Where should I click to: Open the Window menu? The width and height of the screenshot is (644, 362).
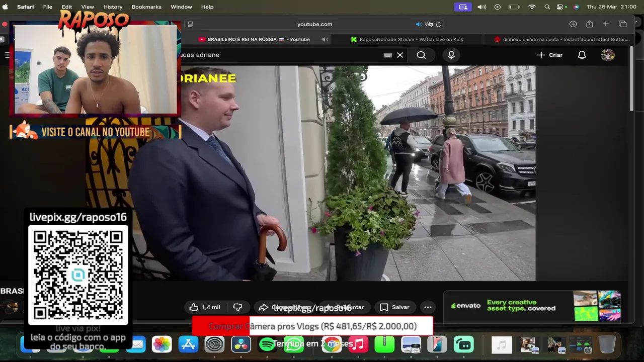pos(181,7)
